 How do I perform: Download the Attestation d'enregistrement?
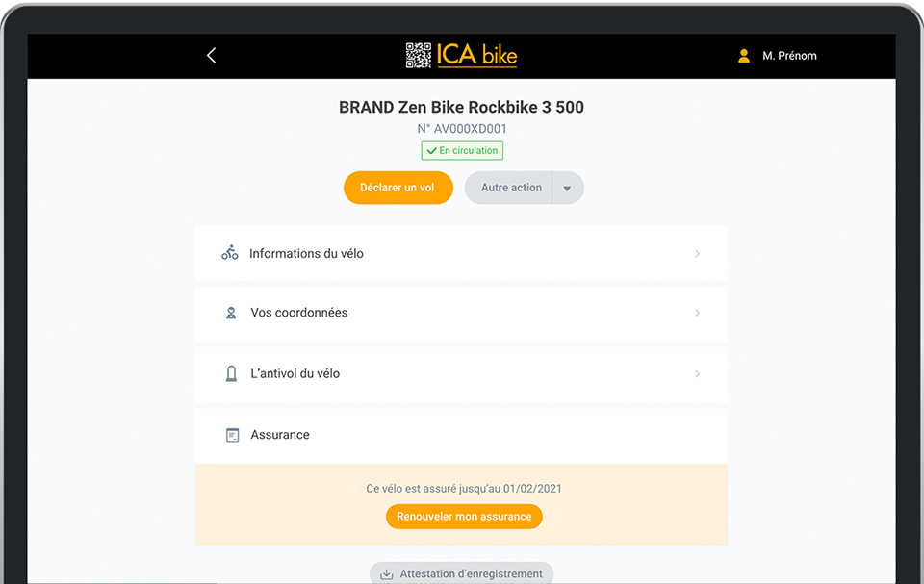pos(461,573)
